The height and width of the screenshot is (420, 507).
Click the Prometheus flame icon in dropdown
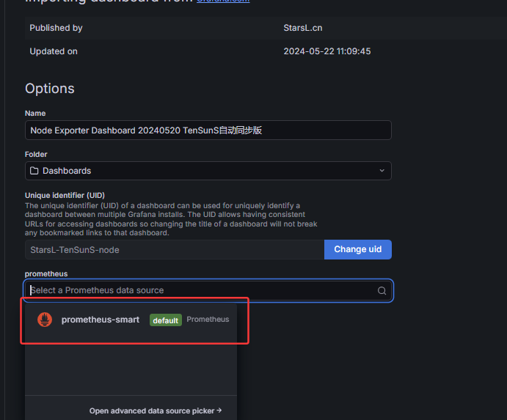(45, 320)
